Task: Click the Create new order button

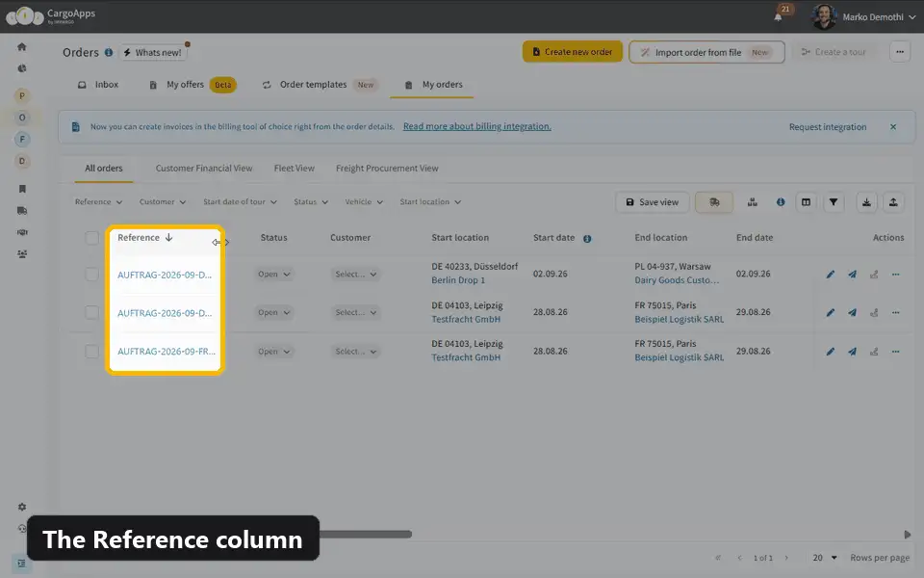Action: (572, 52)
